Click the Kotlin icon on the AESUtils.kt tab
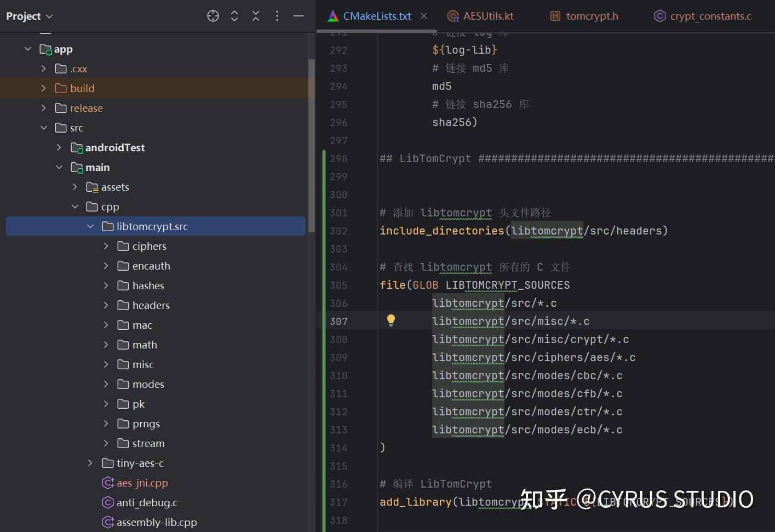This screenshot has width=775, height=532. click(x=452, y=16)
